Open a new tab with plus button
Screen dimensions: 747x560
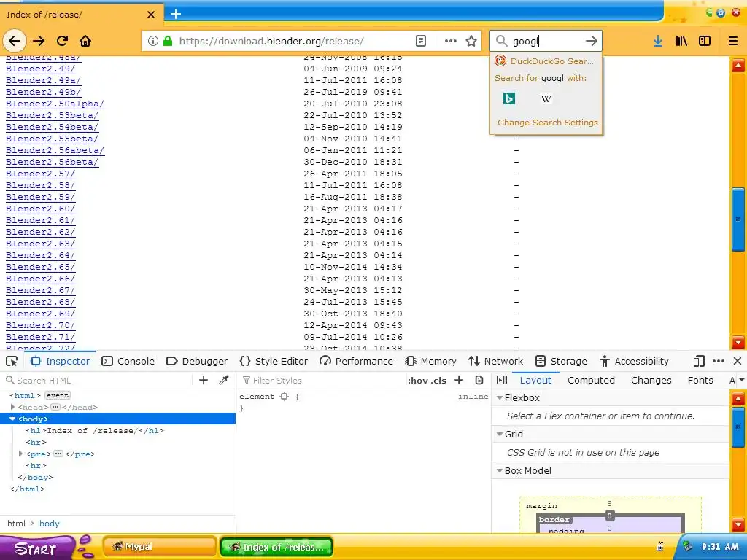[175, 14]
